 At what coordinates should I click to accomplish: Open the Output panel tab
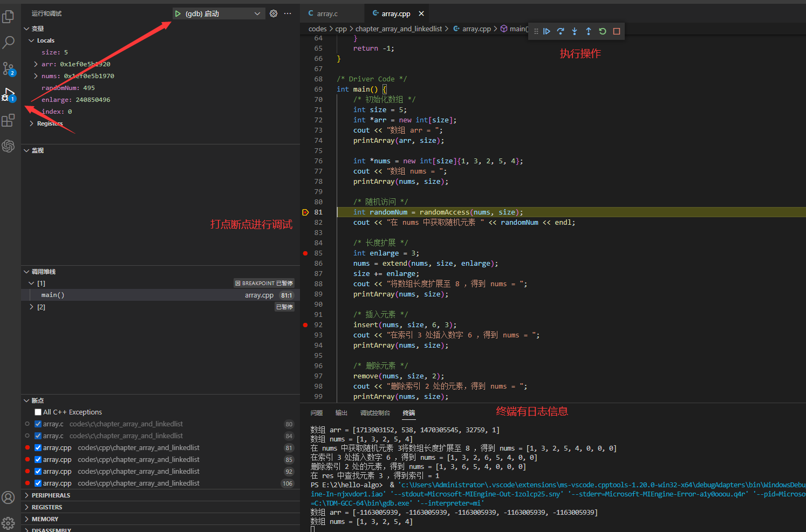(341, 413)
